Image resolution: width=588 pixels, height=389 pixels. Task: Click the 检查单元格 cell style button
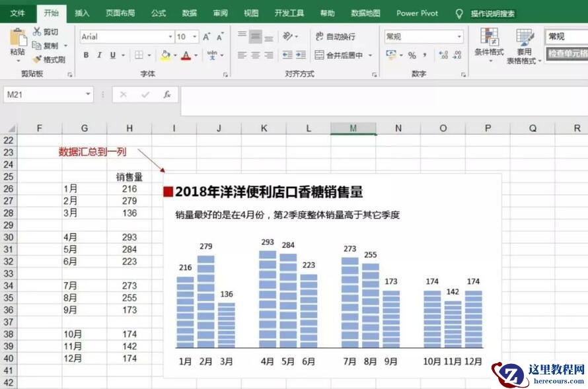[567, 53]
